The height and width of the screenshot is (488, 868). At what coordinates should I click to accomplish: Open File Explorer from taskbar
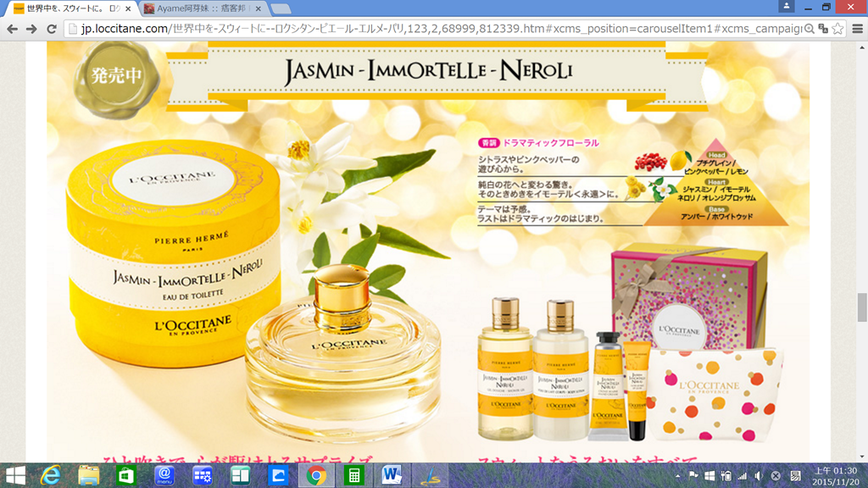coord(88,476)
